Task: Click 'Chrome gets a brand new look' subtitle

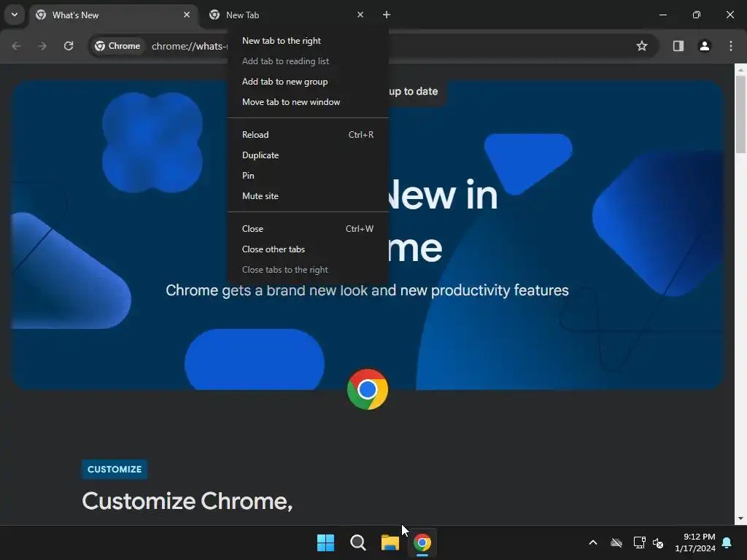Action: tap(368, 290)
